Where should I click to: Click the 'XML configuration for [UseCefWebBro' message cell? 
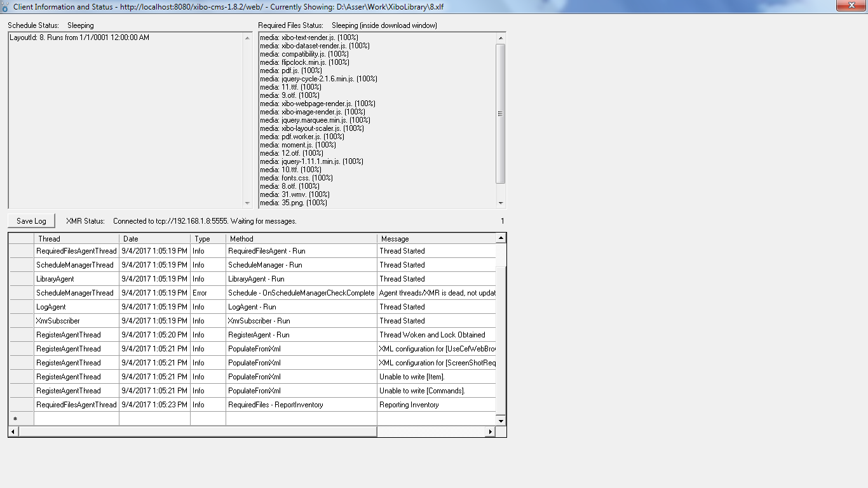437,349
